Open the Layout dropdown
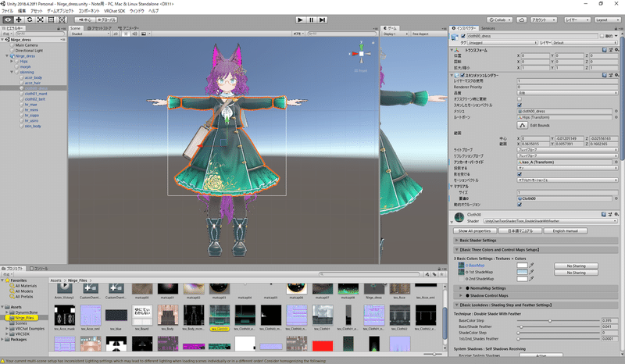Image resolution: width=625 pixels, height=364 pixels. point(606,20)
